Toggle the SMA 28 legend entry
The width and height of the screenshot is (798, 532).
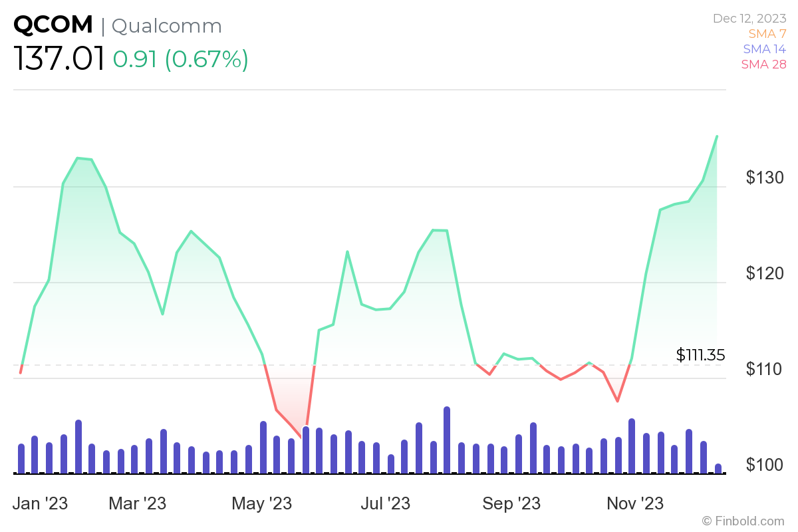[x=763, y=64]
